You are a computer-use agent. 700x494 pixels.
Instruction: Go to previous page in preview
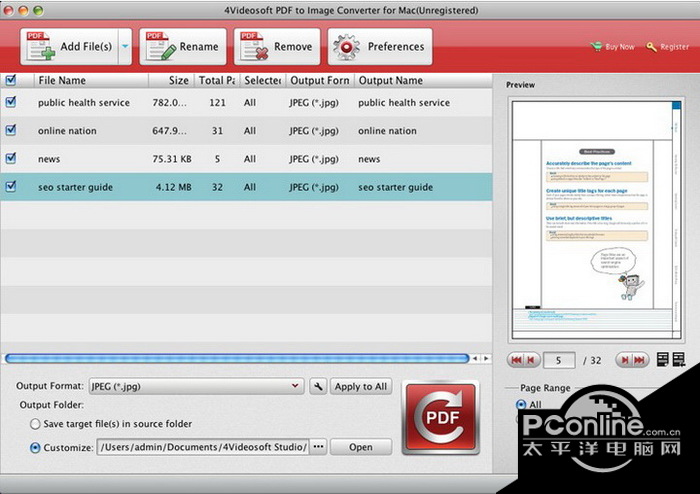(x=532, y=360)
